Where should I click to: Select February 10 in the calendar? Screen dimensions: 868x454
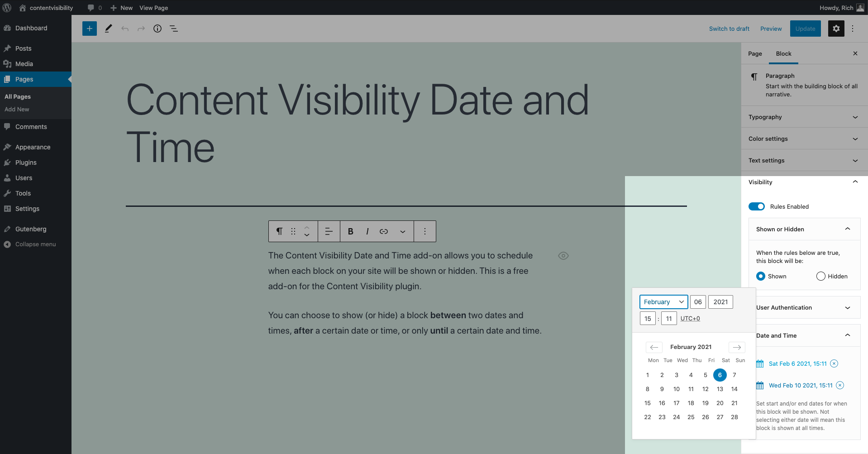point(677,389)
